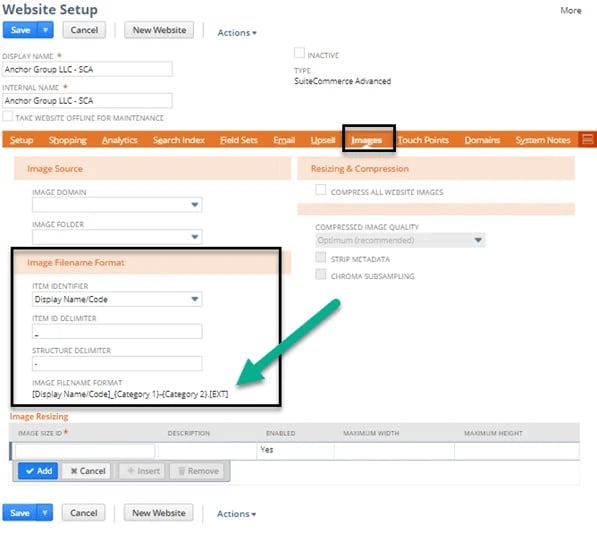The image size is (597, 533).
Task: Toggle the Chroma Subsampling checkbox
Action: pos(321,274)
